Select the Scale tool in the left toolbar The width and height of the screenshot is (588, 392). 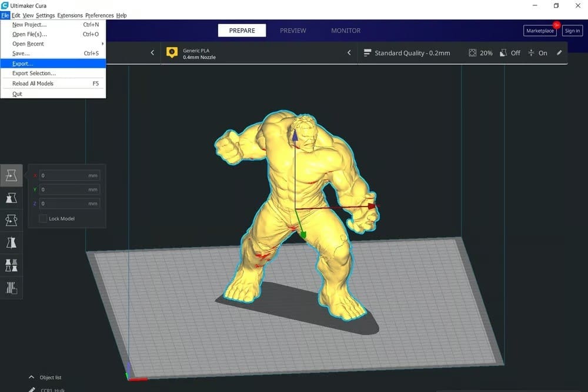click(x=11, y=198)
